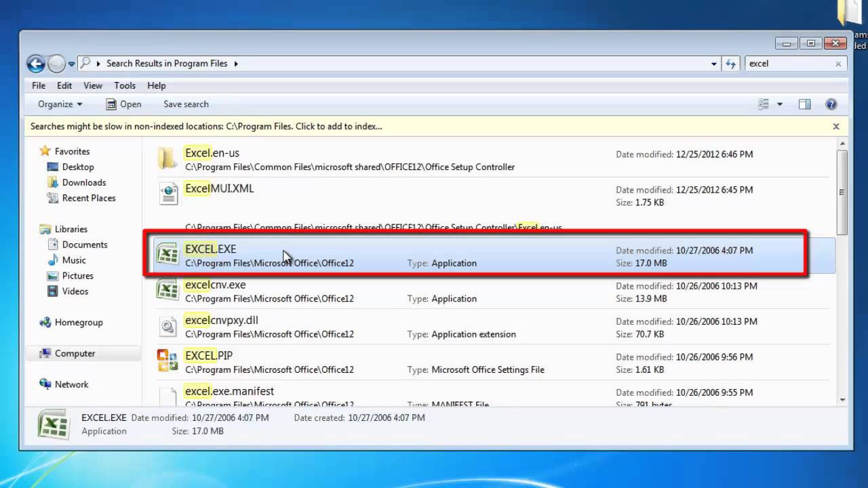Viewport: 868px width, 488px height.
Task: Clear the search box with the X
Action: point(838,64)
